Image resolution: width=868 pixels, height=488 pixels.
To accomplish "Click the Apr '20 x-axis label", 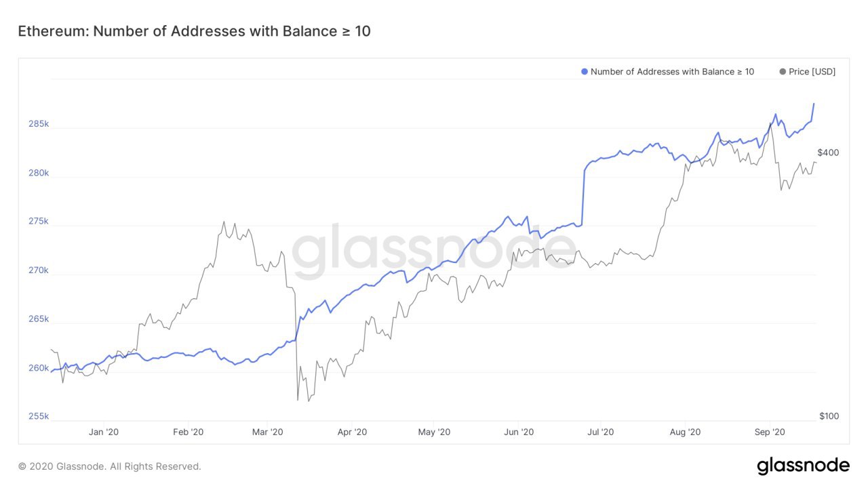I will tap(352, 432).
